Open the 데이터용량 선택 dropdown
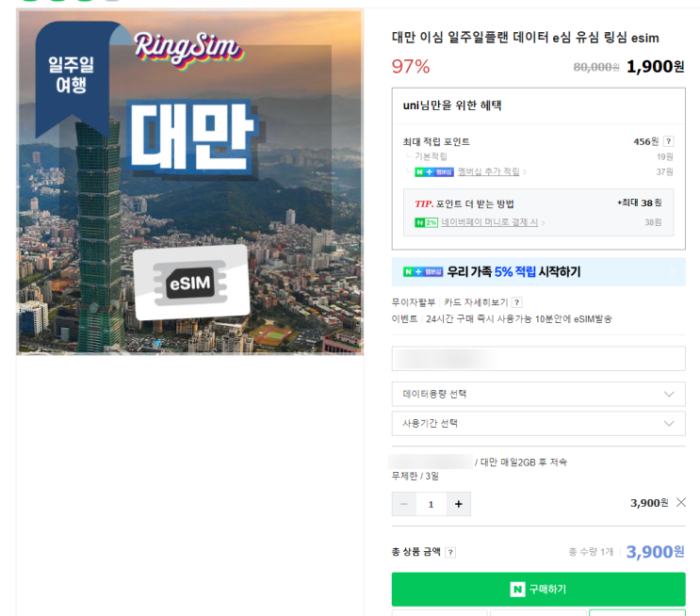 click(x=538, y=394)
